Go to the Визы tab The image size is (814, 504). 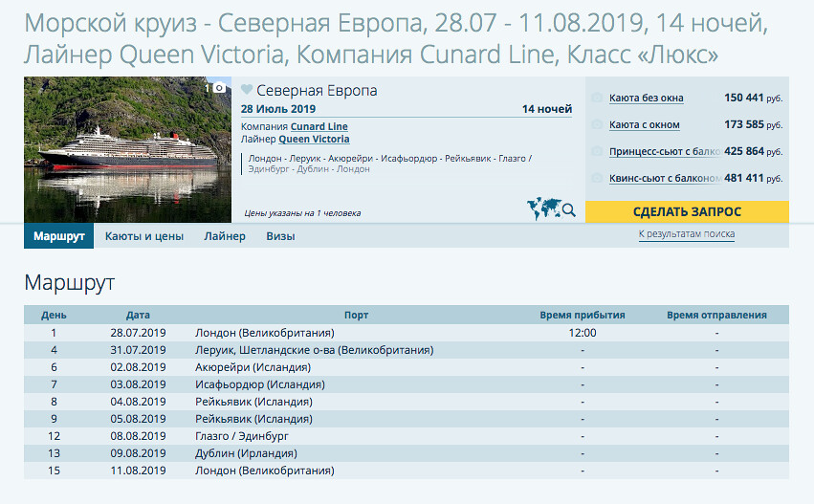(x=281, y=236)
